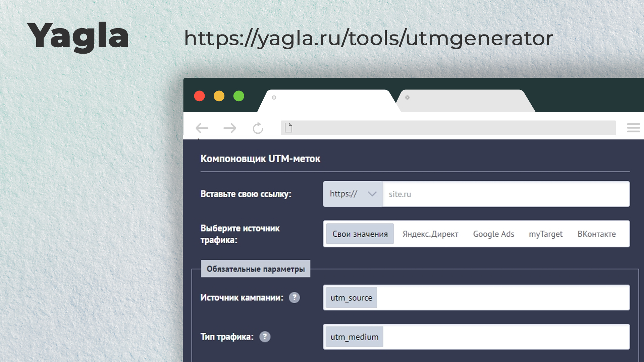644x362 pixels.
Task: Click the green window maximize dot
Action: point(239,96)
